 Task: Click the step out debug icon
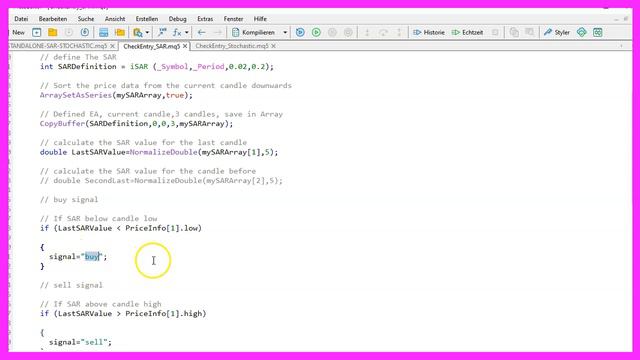pyautogui.click(x=399, y=32)
